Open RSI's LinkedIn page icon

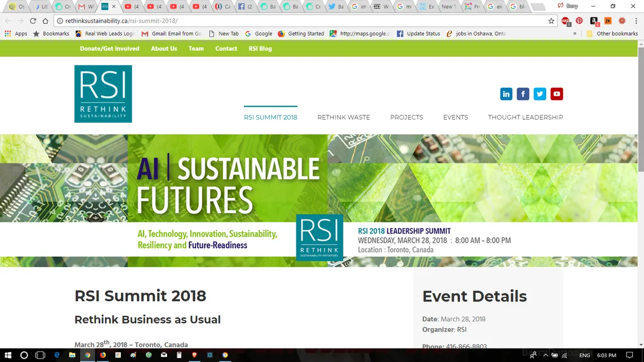click(x=506, y=94)
